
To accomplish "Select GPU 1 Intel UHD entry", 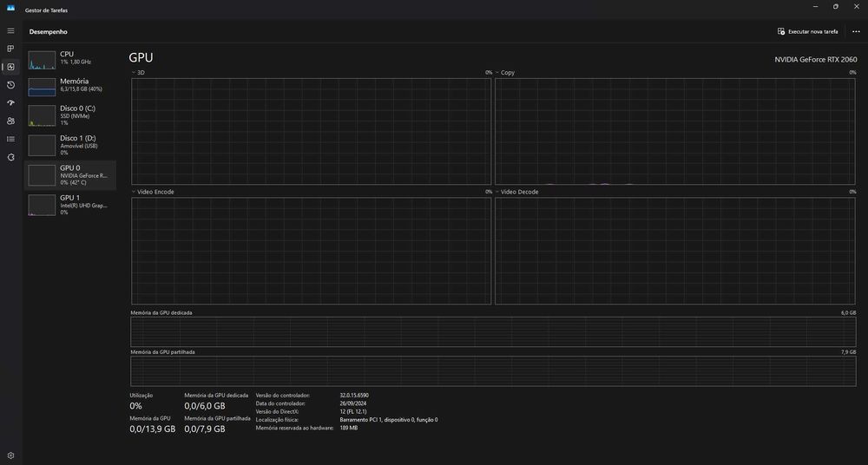I will point(69,205).
